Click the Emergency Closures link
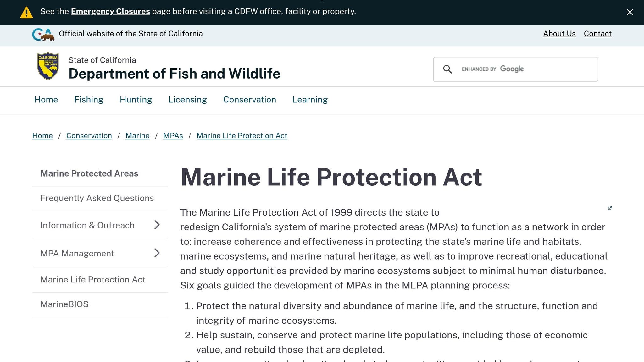This screenshot has height=362, width=644. coord(110,11)
